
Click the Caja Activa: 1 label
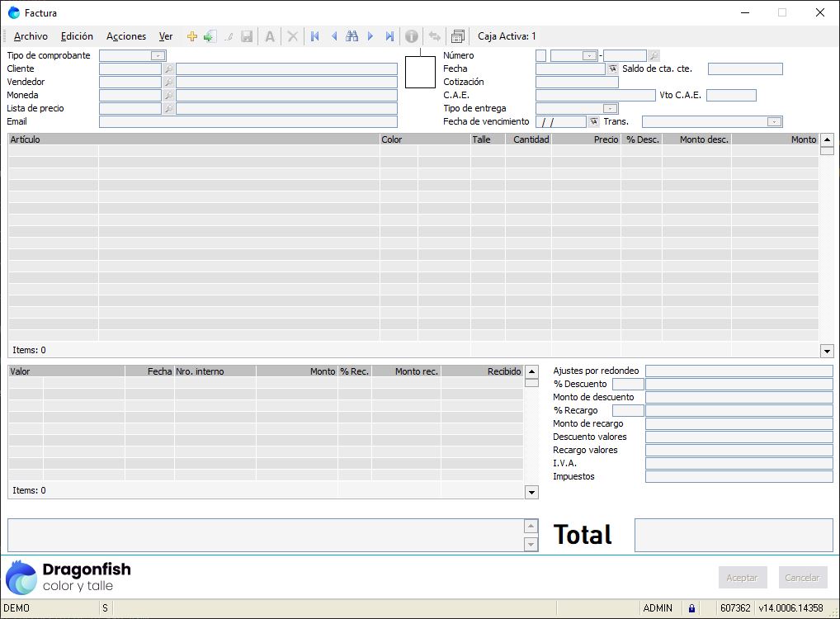coord(507,36)
